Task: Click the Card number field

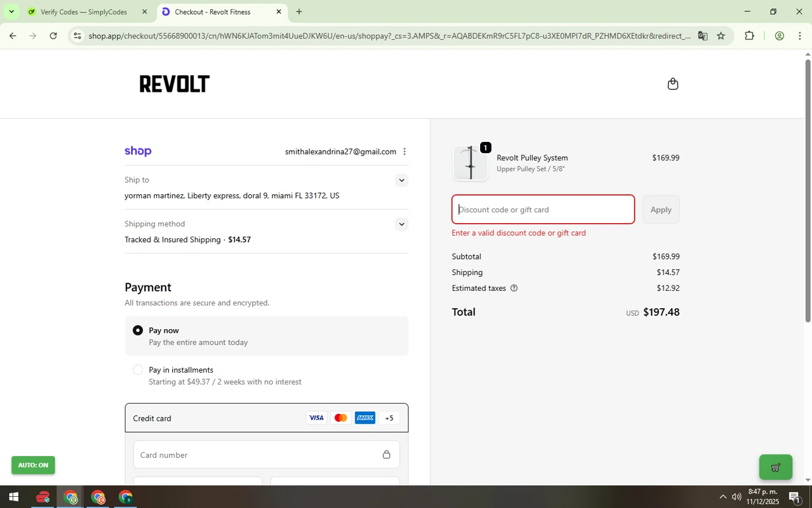Action: click(266, 454)
